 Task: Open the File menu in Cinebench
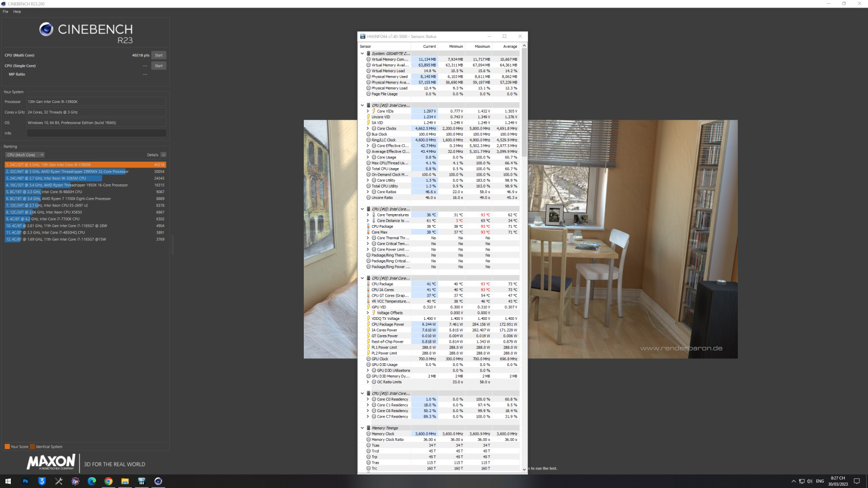pos(5,11)
